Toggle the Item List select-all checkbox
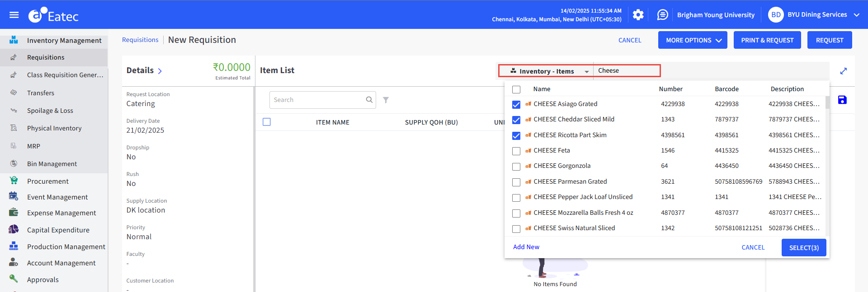The image size is (868, 292). [267, 122]
